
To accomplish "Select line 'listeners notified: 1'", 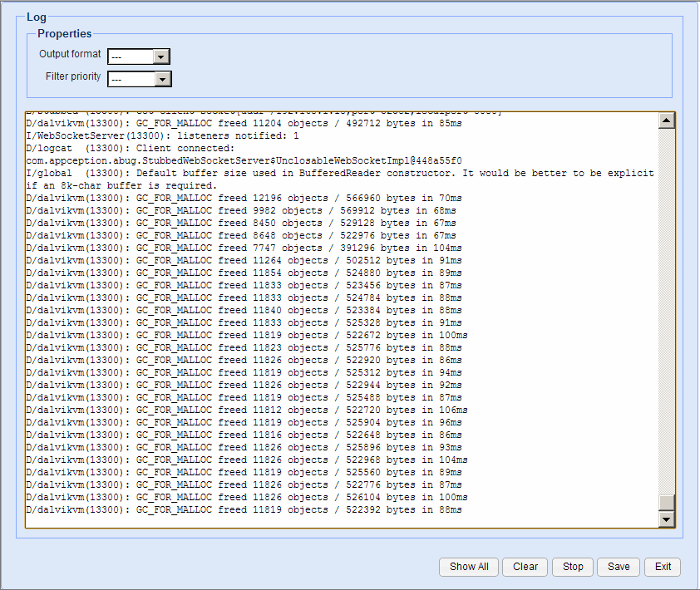I will (x=162, y=135).
